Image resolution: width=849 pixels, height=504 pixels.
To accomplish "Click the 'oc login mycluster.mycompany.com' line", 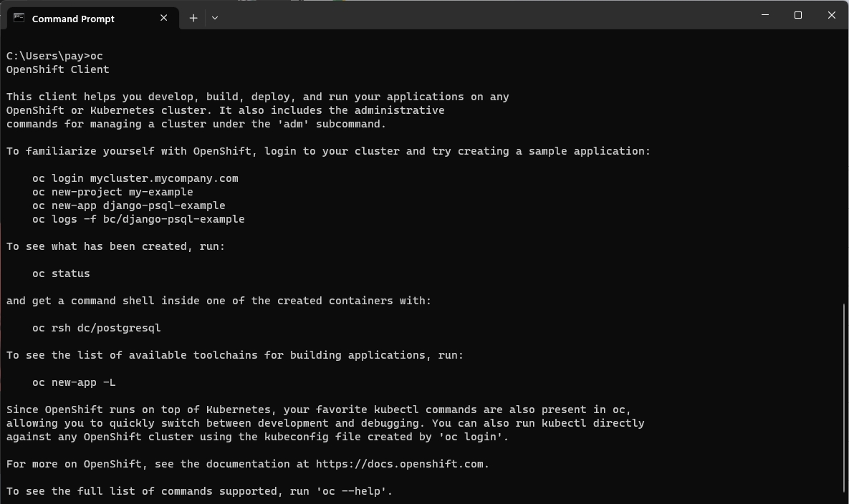I will 135,178.
